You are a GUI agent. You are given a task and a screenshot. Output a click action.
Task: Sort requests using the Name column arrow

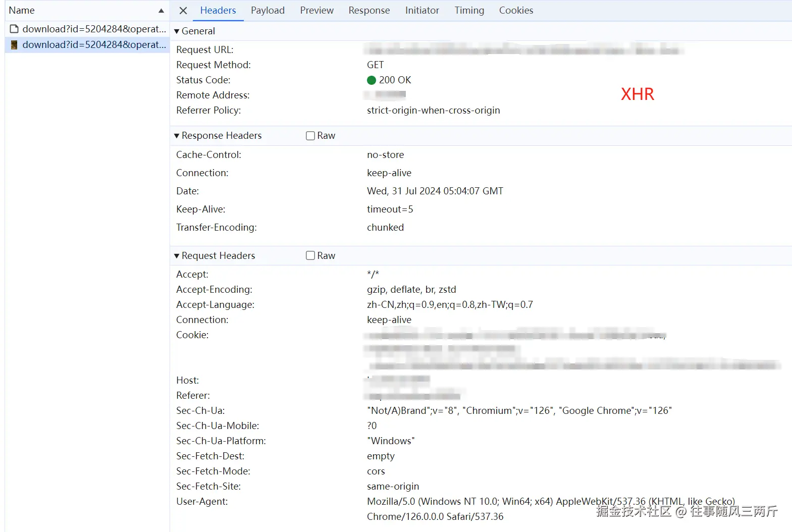(161, 11)
